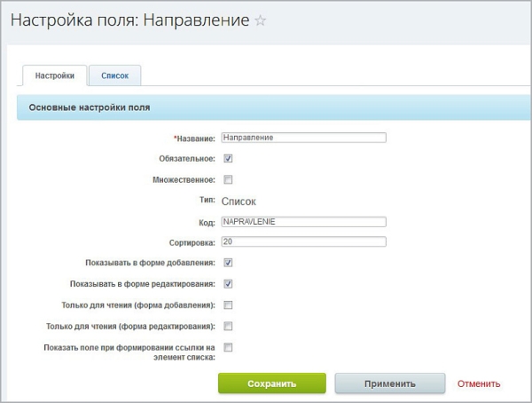Click the red Отменить link
The height and width of the screenshot is (403, 532).
coord(479,384)
